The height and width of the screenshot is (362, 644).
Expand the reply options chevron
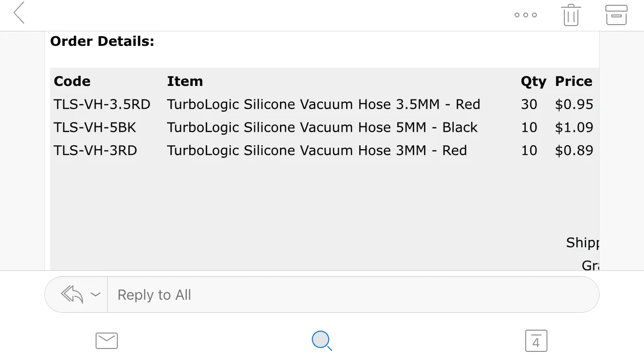[96, 294]
